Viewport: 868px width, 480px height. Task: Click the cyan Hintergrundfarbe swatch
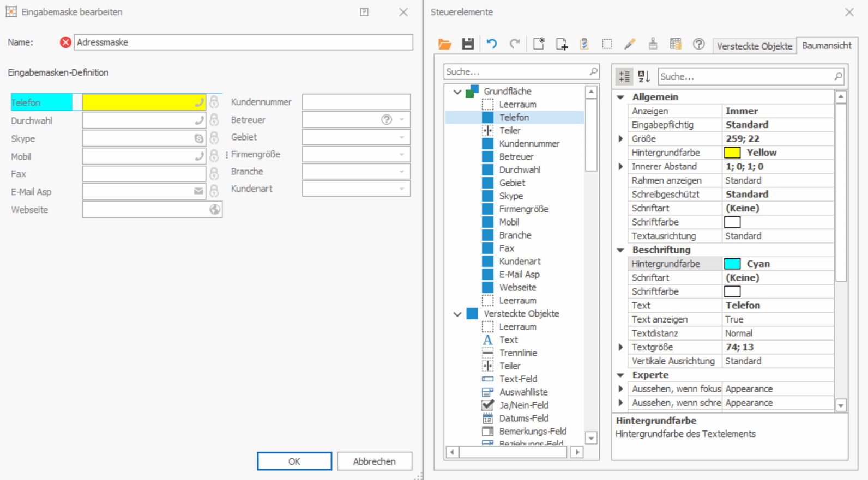pyautogui.click(x=732, y=264)
